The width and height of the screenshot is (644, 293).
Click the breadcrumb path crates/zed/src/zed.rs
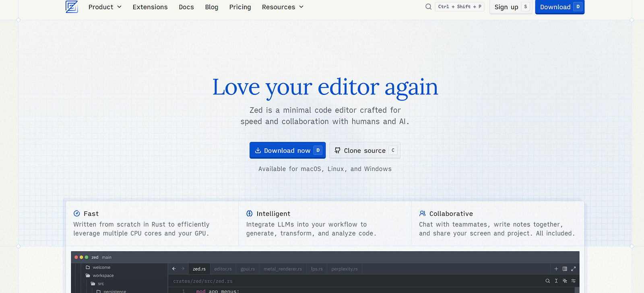click(203, 281)
